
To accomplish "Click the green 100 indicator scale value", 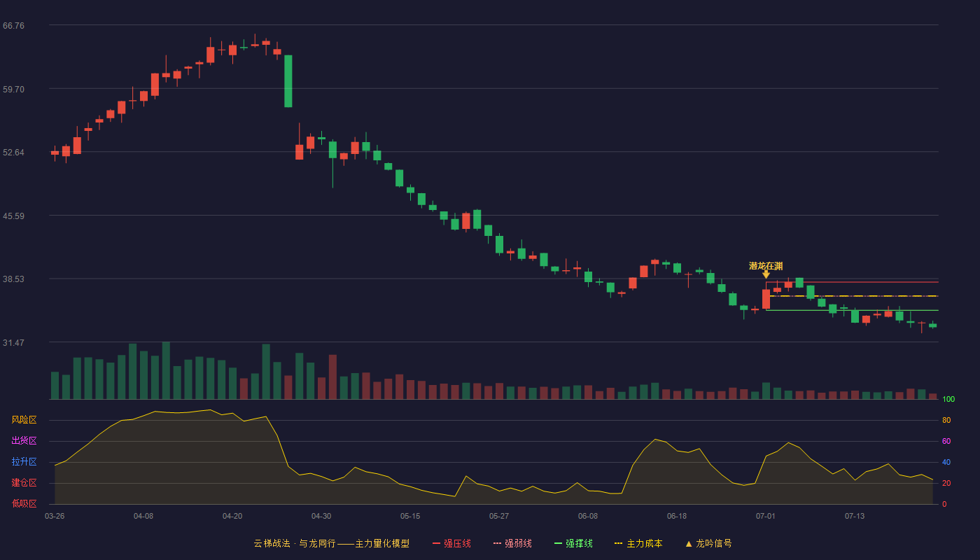I will click(948, 400).
